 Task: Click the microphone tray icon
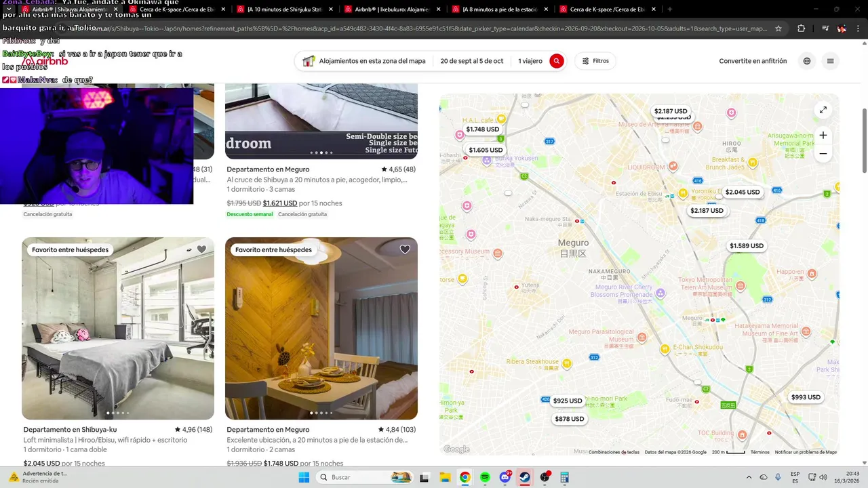pyautogui.click(x=778, y=477)
